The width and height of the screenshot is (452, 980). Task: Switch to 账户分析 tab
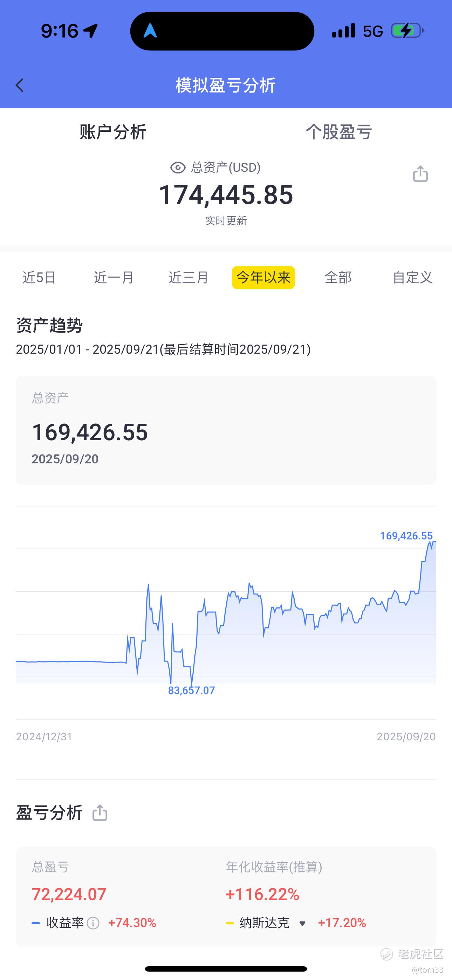tap(112, 132)
